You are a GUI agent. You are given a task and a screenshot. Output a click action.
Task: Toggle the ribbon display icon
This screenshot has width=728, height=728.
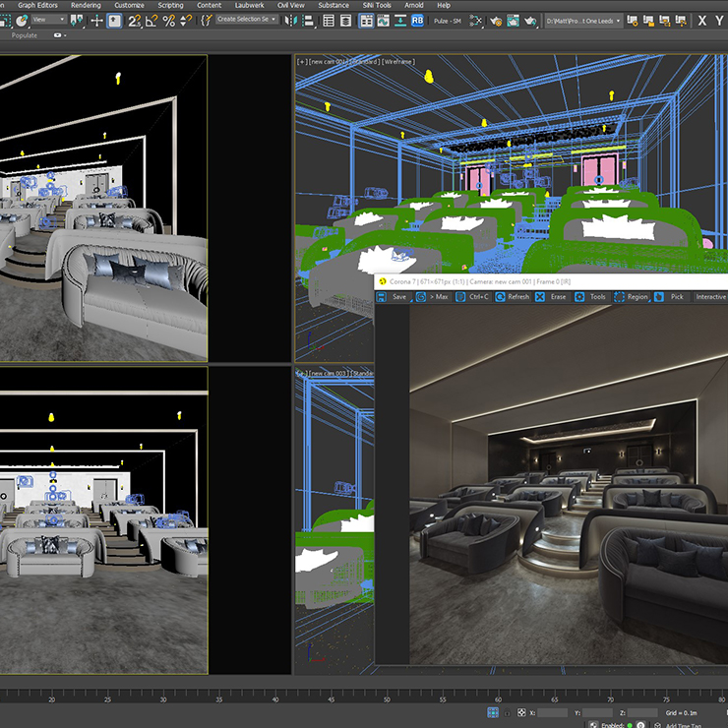(366, 21)
